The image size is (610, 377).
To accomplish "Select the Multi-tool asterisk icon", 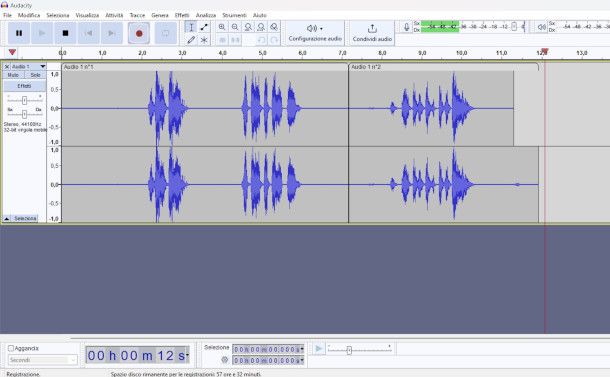I will tap(204, 40).
